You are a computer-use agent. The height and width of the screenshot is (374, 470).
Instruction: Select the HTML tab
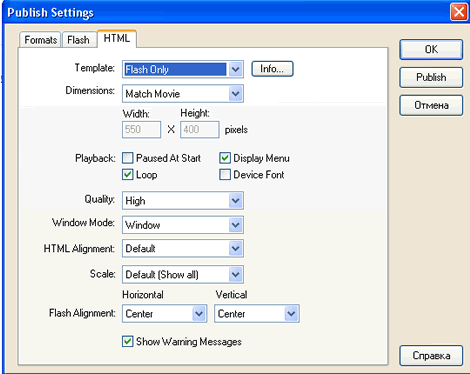[x=117, y=39]
